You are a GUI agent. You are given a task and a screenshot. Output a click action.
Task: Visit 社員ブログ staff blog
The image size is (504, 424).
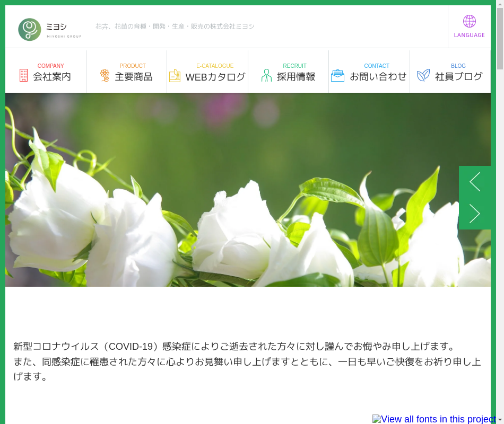click(459, 77)
